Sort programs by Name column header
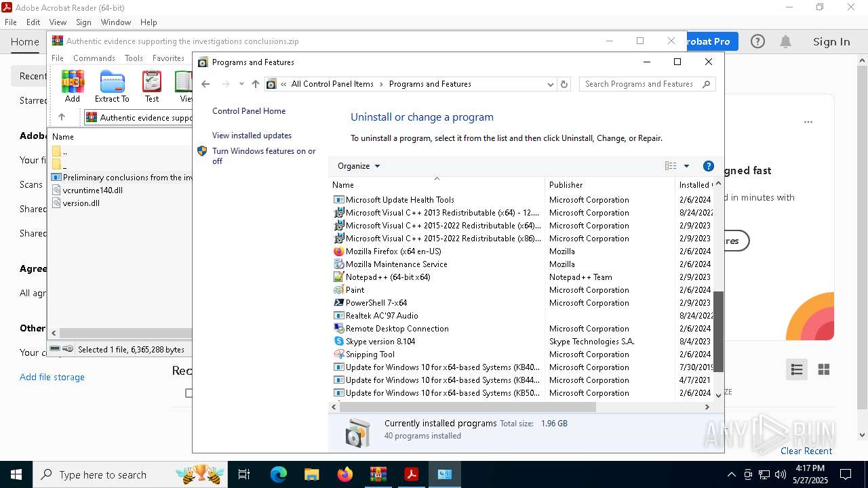Image resolution: width=868 pixels, height=488 pixels. (437, 185)
